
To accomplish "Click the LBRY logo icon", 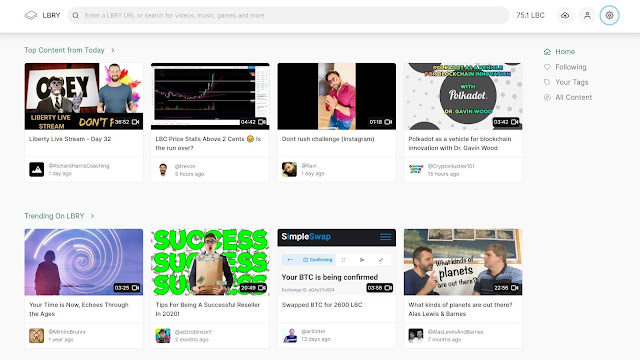I will pyautogui.click(x=31, y=16).
